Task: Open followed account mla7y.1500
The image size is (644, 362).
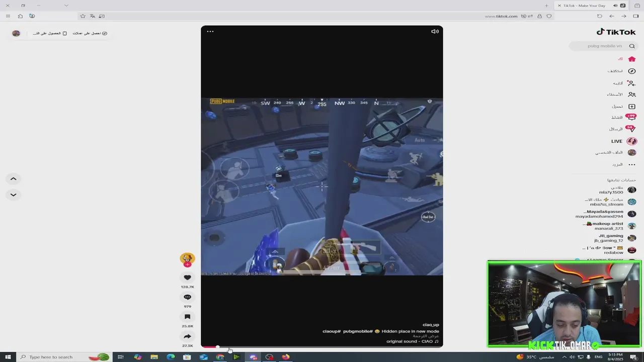Action: pos(617,190)
